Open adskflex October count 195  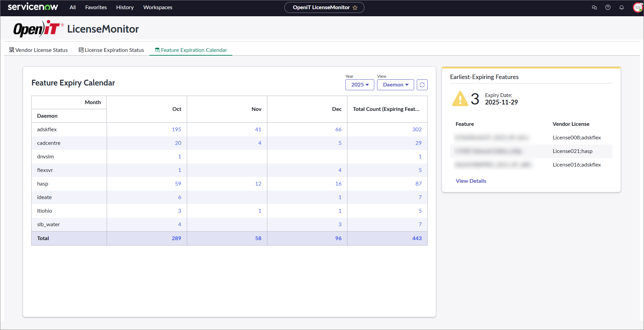tap(177, 130)
